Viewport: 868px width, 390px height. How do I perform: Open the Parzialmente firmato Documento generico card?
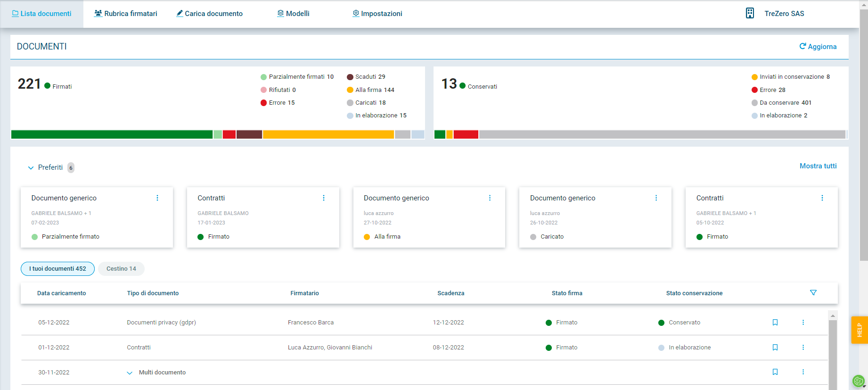pos(97,217)
